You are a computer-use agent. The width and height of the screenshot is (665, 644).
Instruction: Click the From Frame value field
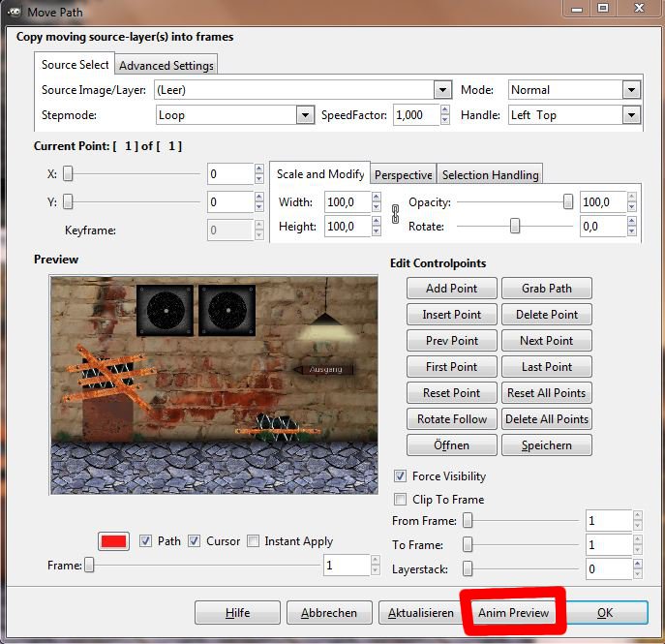pos(609,521)
